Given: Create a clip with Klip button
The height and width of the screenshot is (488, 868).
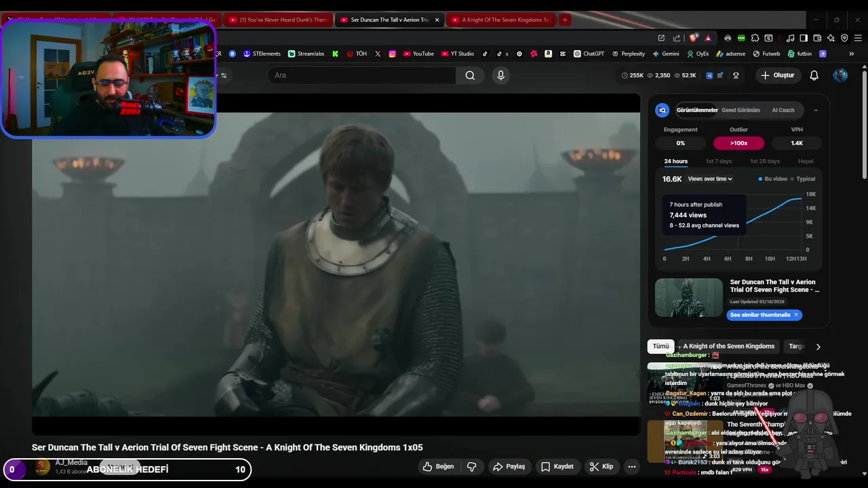Looking at the screenshot, I should (x=601, y=466).
